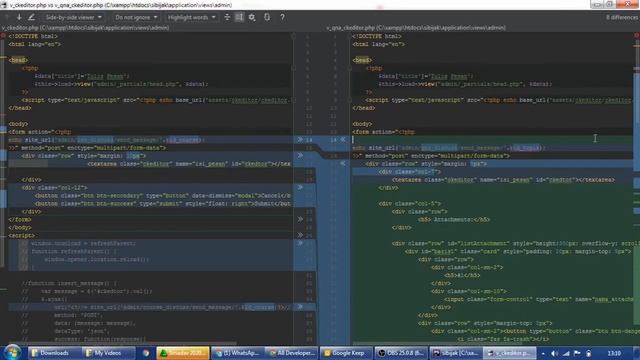Switch to sibijak PhpStorm taskbar window
Viewport: 640px width, 360px height.
455,353
